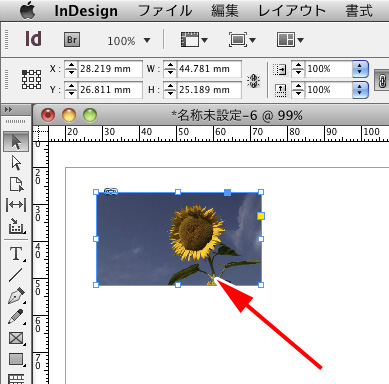
Task: Step the W width value
Action: tap(170, 69)
